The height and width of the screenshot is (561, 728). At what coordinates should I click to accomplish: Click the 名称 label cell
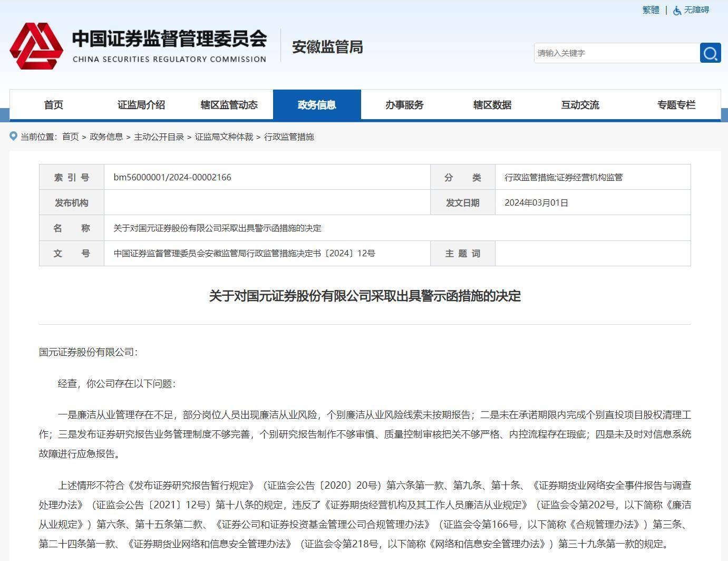pyautogui.click(x=72, y=228)
